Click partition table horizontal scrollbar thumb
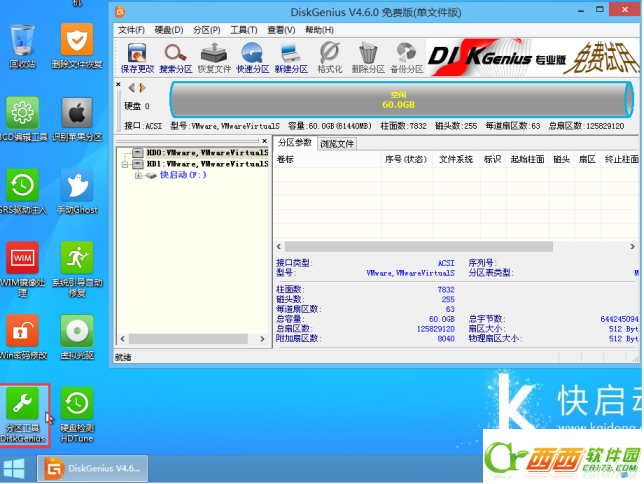This screenshot has height=484, width=644. click(419, 247)
